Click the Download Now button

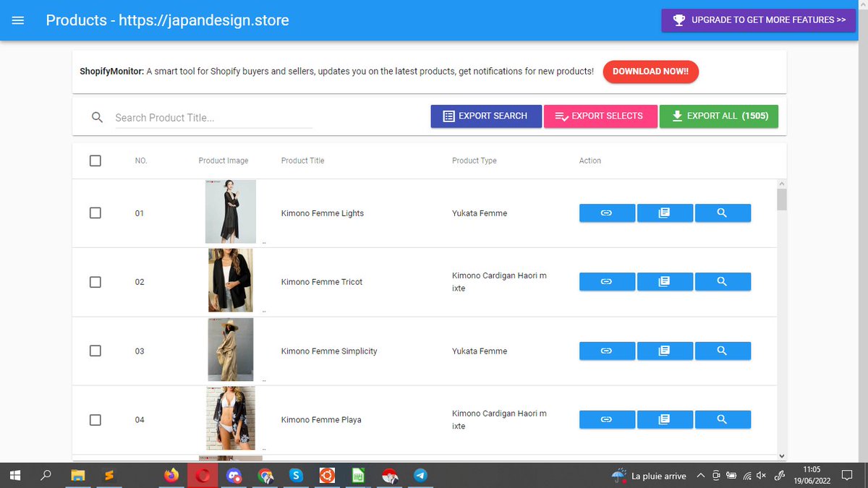pos(650,72)
